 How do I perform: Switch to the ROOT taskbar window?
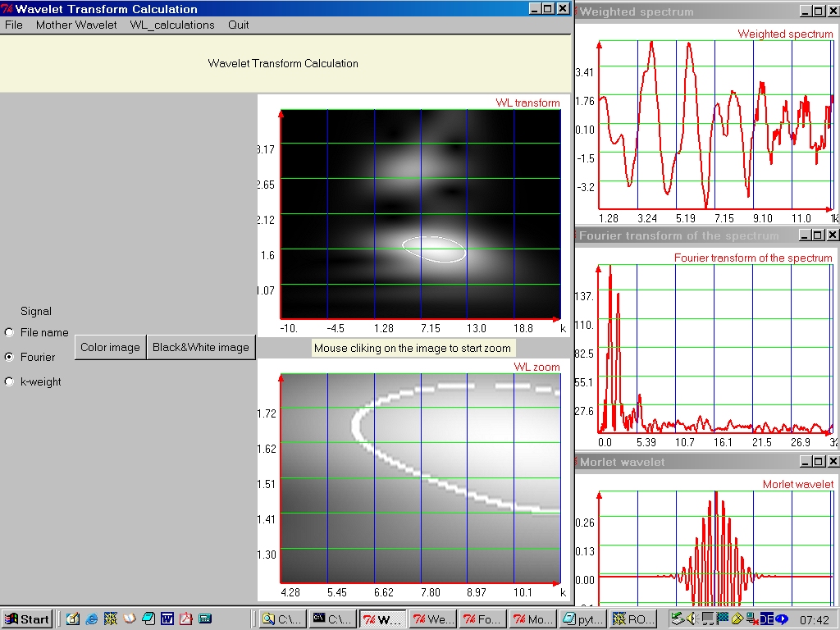632,619
